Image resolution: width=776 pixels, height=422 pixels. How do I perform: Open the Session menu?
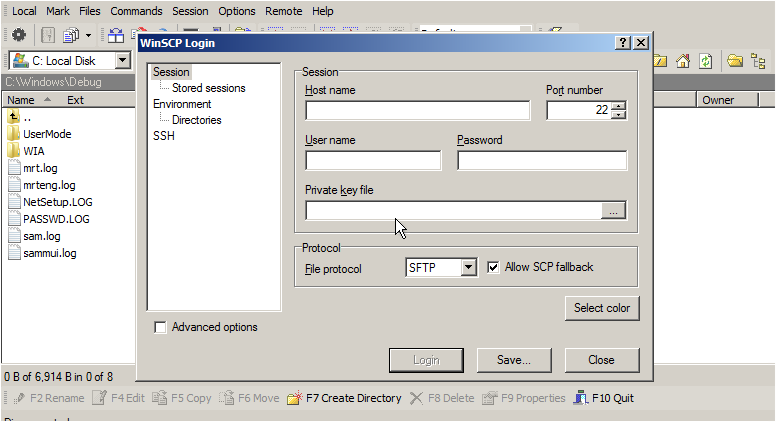tap(190, 11)
